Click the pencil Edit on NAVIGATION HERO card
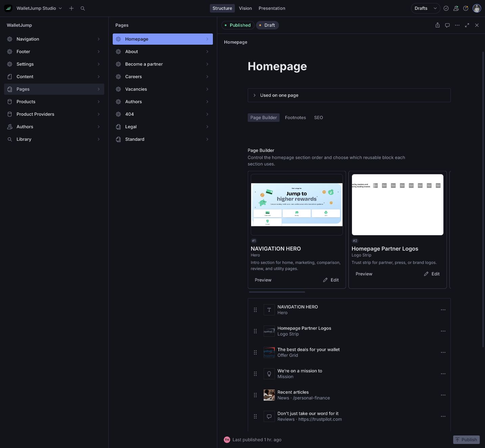Screen dimensions: 485x448 tap(331, 280)
